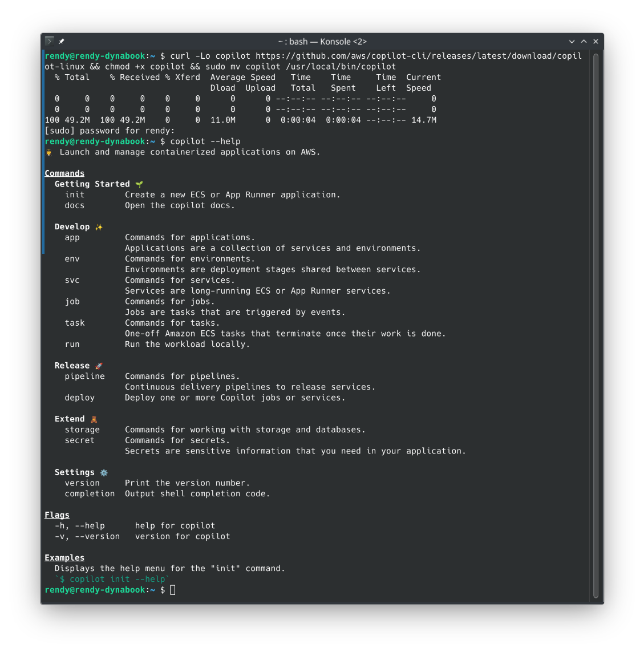Click the 'Settings' section heading
Screen dimensions: 644x652
coord(74,472)
